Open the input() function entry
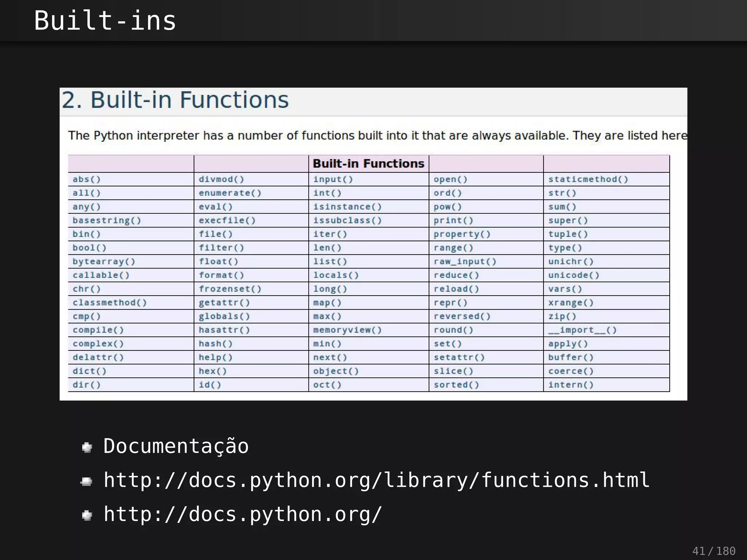This screenshot has width=747, height=560. tap(333, 179)
